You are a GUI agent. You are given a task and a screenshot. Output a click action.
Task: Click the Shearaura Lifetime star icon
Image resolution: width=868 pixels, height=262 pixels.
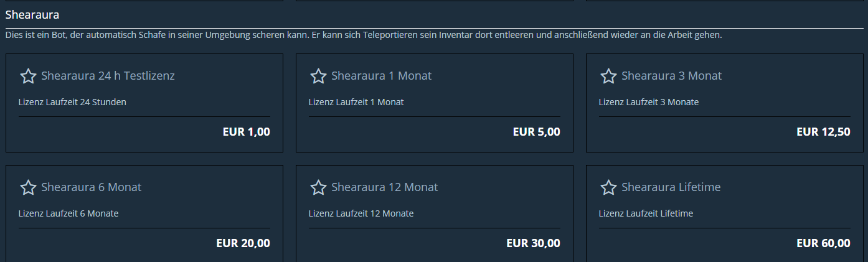608,187
